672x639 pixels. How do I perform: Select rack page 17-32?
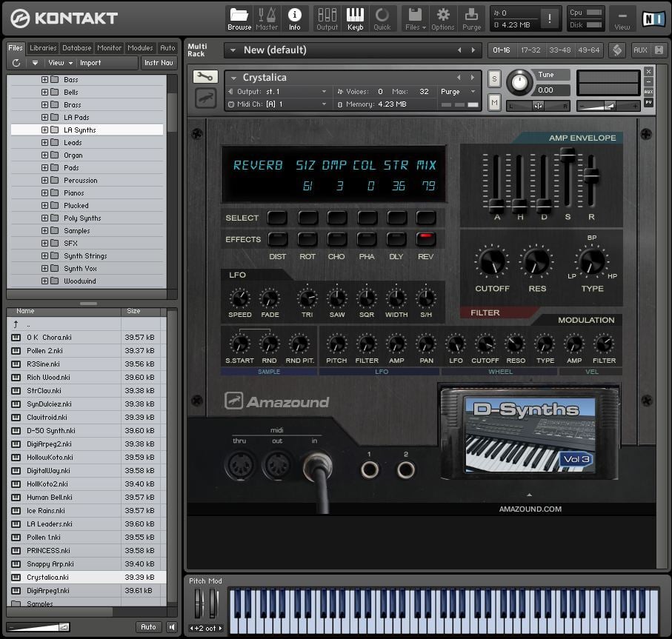(530, 50)
